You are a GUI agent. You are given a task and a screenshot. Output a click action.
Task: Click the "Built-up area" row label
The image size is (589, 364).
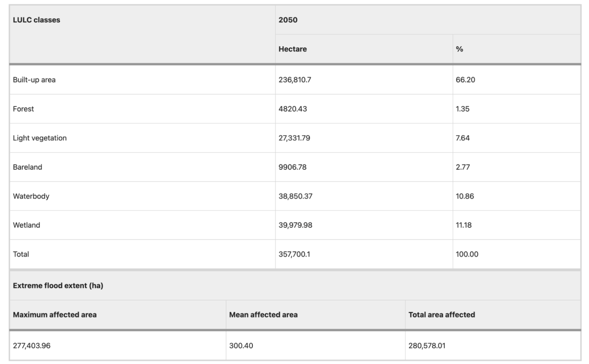[x=34, y=80]
